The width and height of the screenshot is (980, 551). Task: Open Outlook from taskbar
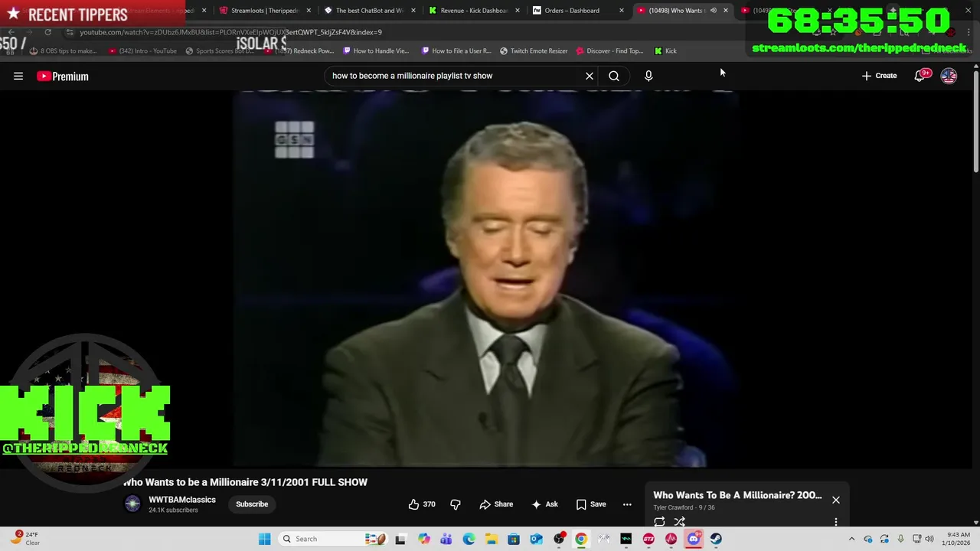(536, 539)
